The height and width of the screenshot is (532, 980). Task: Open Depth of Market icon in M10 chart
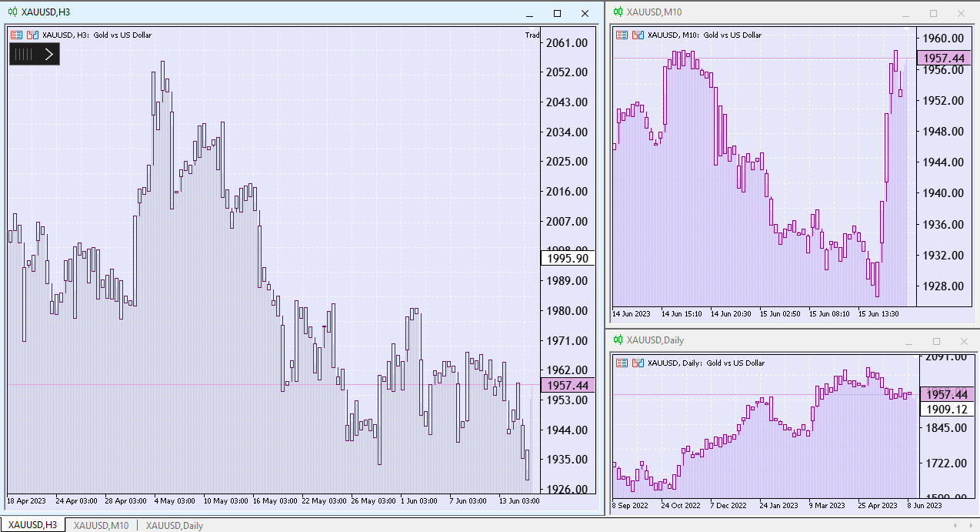(x=622, y=35)
